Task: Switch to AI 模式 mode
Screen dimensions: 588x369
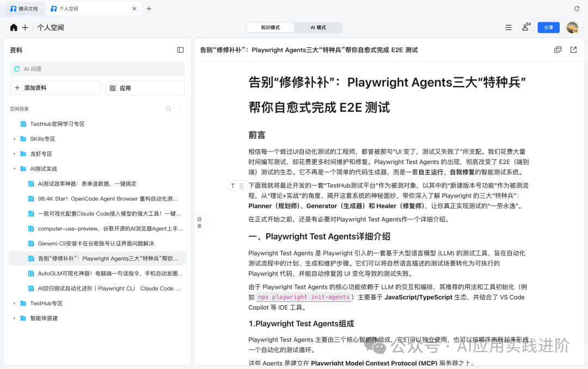Action: (x=318, y=27)
